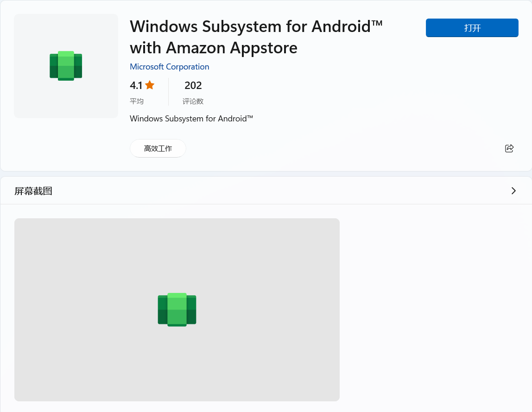Click the 评论数 label under 202
Screen dimensions: 532x412
[193, 101]
